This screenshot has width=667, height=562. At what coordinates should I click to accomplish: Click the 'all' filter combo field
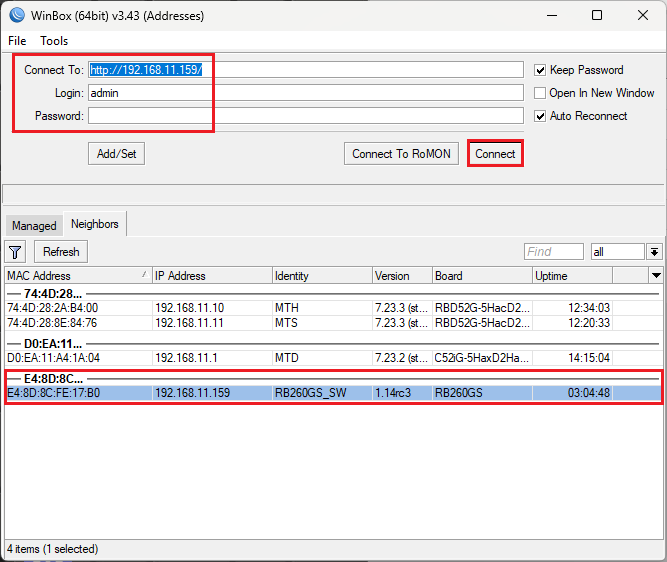(617, 252)
